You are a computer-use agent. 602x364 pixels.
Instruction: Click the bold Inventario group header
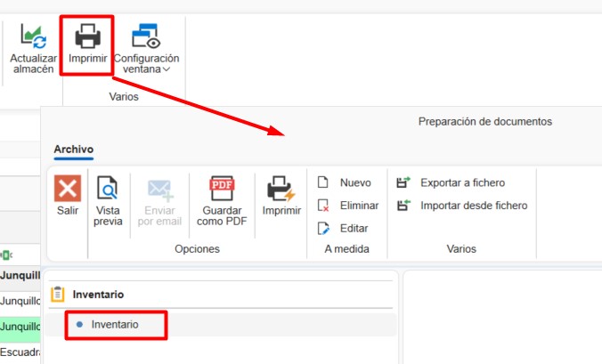pyautogui.click(x=98, y=295)
